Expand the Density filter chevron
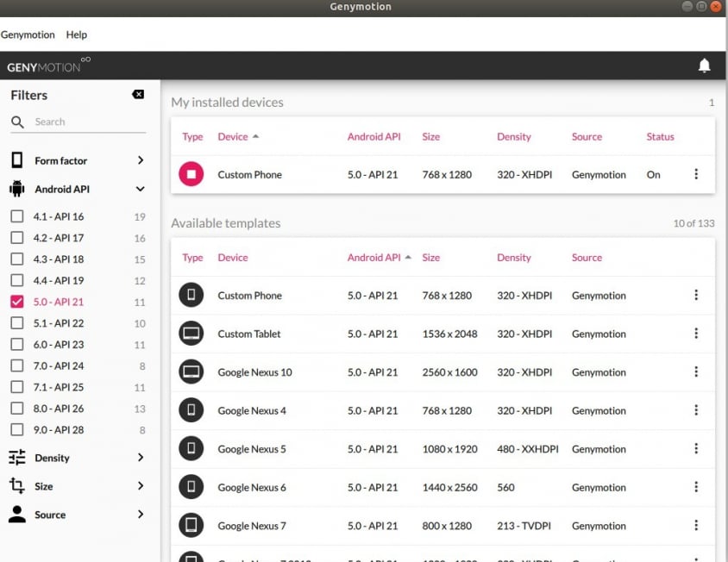The width and height of the screenshot is (728, 562). click(x=141, y=458)
